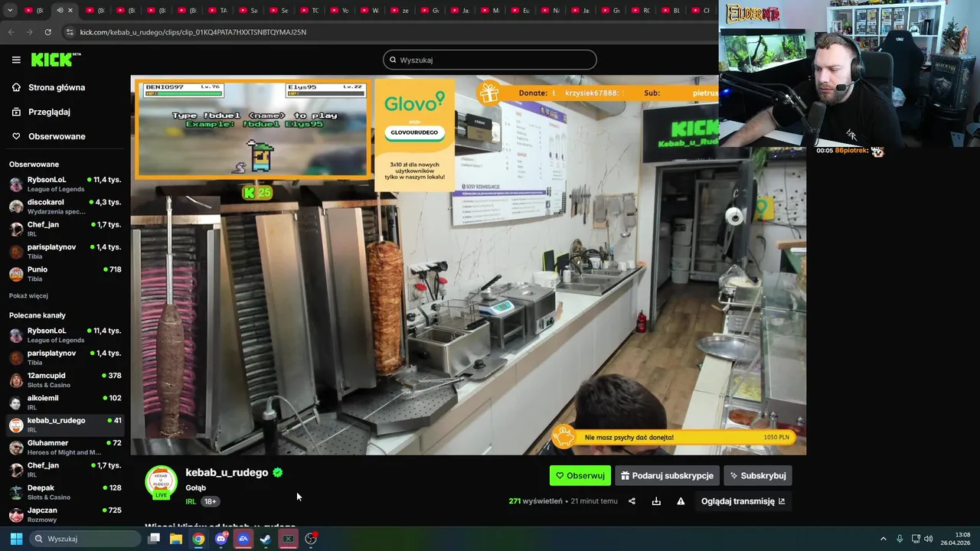Open discokarol channel in followed list
This screenshot has width=980, height=551.
65,207
